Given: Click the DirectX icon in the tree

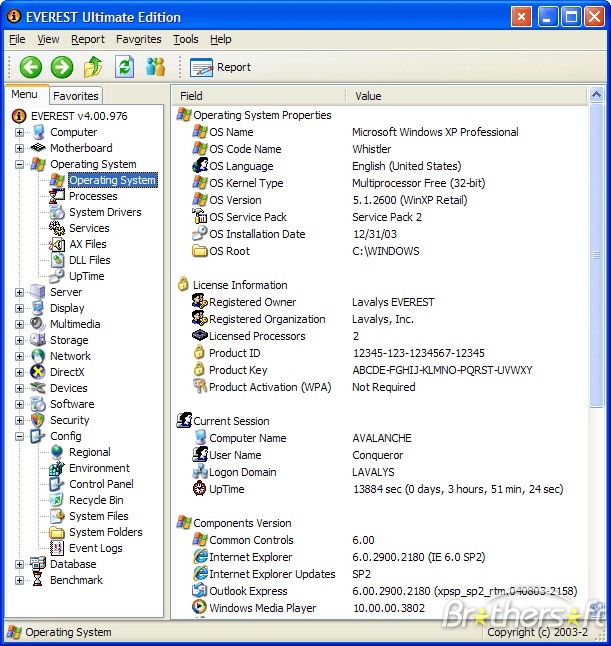Looking at the screenshot, I should click(x=38, y=372).
